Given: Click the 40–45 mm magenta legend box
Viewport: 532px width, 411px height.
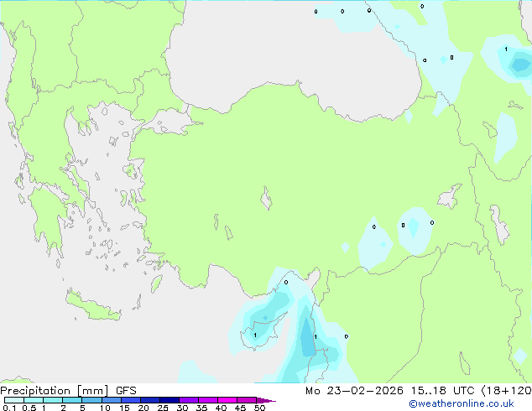Looking at the screenshot, I should pyautogui.click(x=227, y=400).
